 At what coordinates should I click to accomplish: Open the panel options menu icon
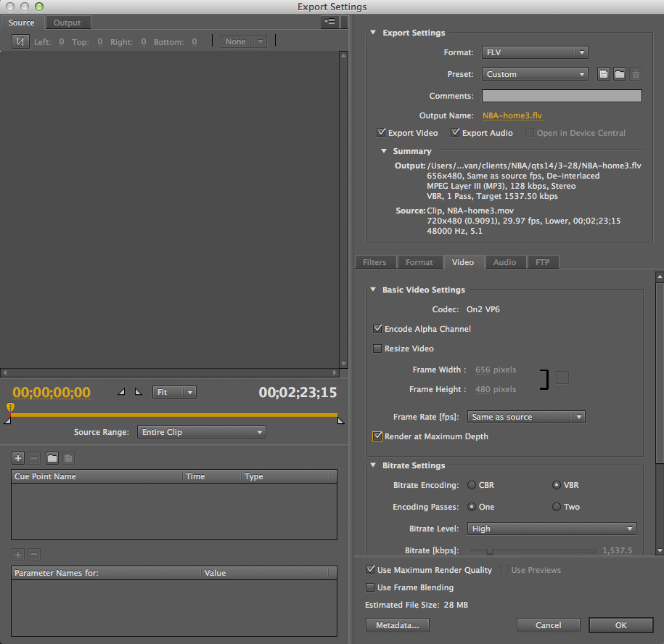[x=330, y=22]
